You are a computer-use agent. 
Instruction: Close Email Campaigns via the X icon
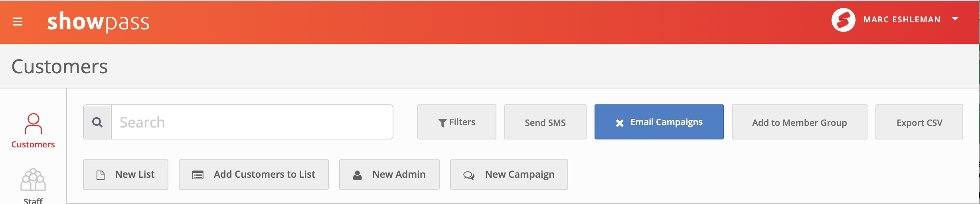pos(620,123)
